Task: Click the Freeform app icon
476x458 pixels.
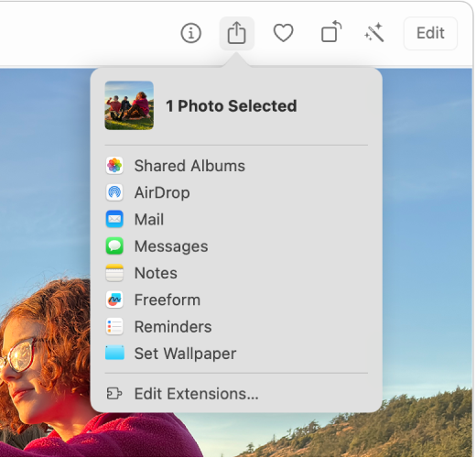Action: click(x=114, y=300)
